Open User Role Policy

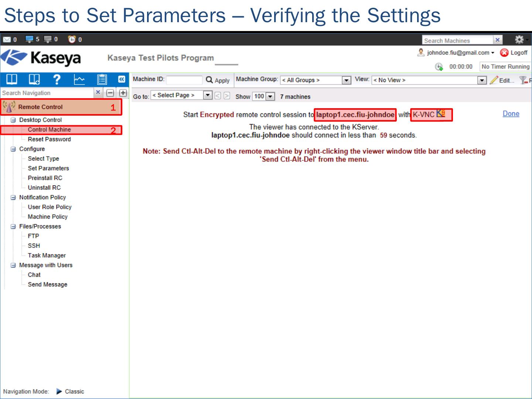50,207
